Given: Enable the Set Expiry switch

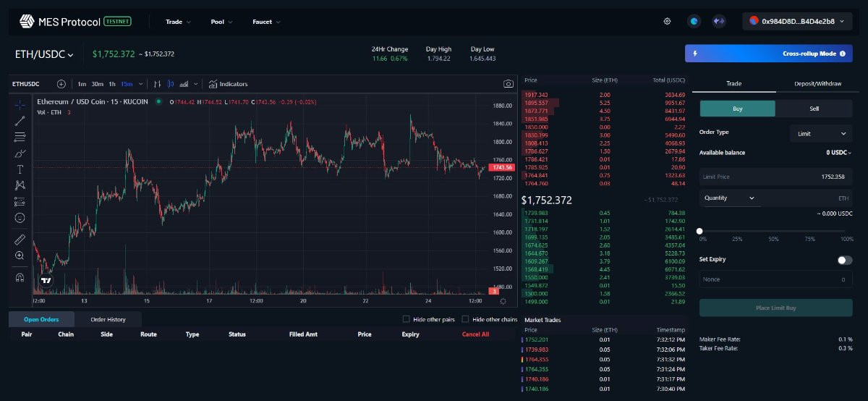Looking at the screenshot, I should (x=844, y=260).
